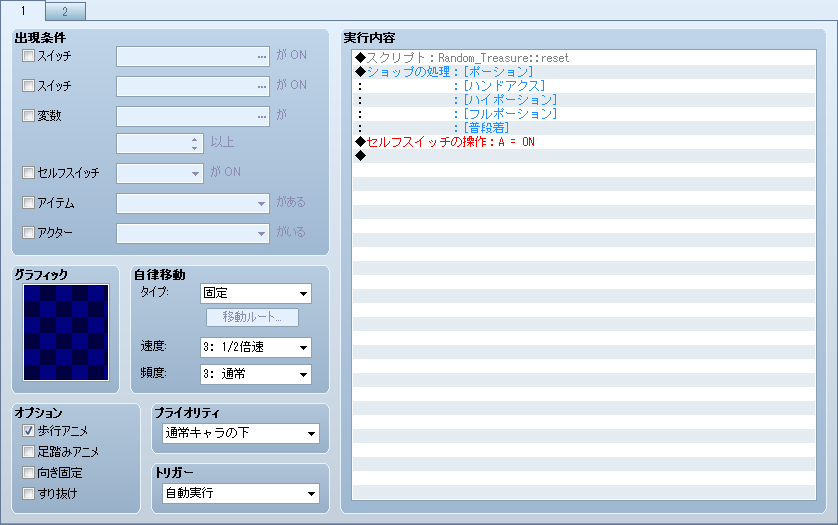Select the [ハイポーション] shop item line

(584, 99)
